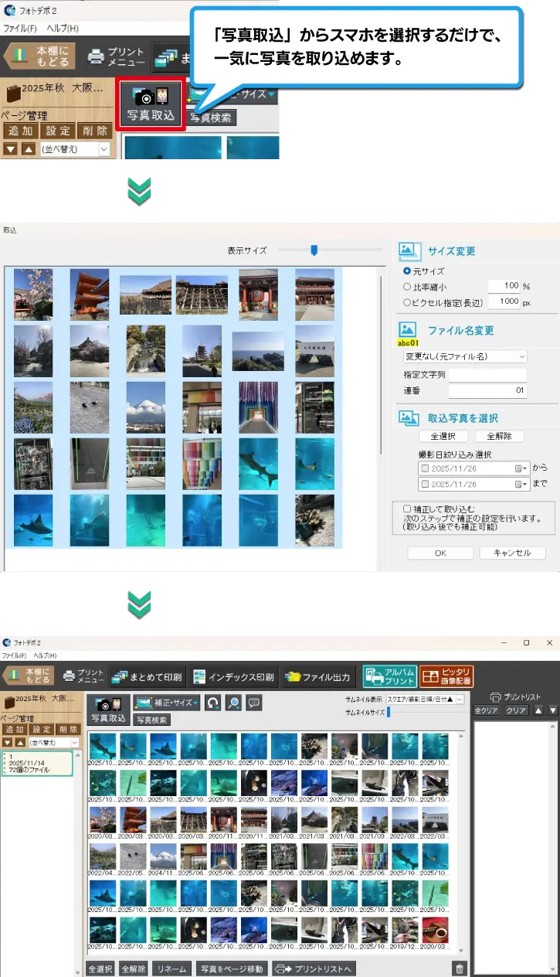This screenshot has height=977, width=560.
Task: Enable the から start date checkbox
Action: (x=424, y=468)
